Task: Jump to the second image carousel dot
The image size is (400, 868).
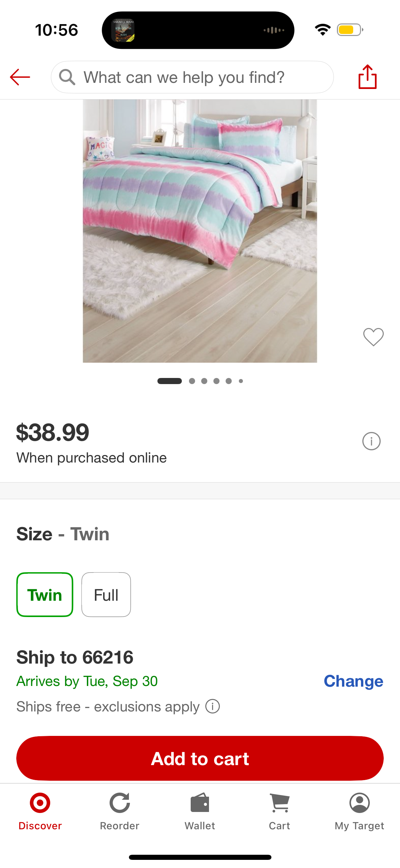Action: [x=192, y=381]
